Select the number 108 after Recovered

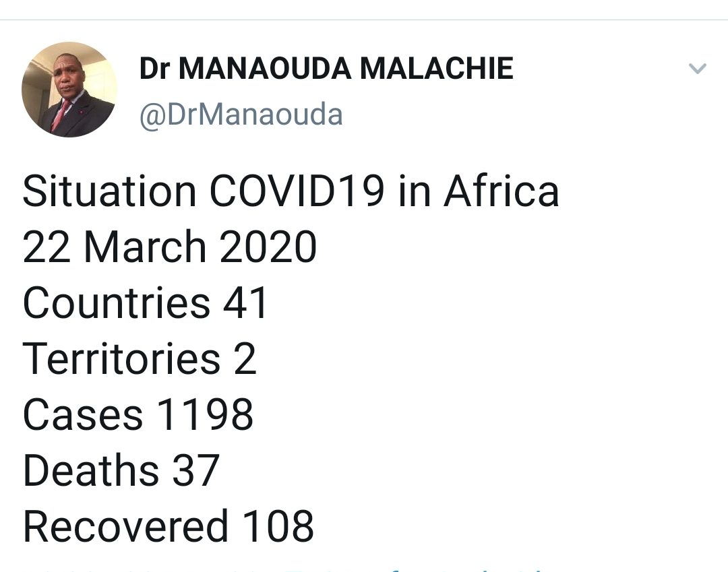[x=278, y=526]
